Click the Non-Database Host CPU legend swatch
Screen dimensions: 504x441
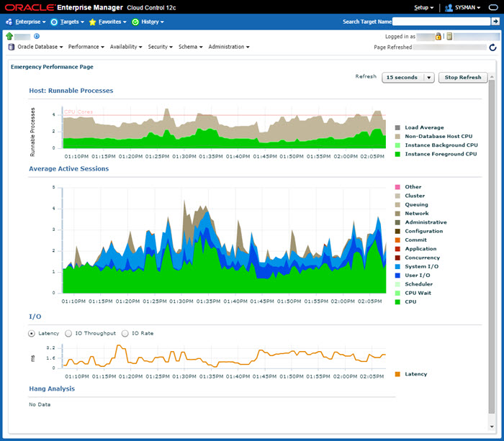pyautogui.click(x=397, y=137)
